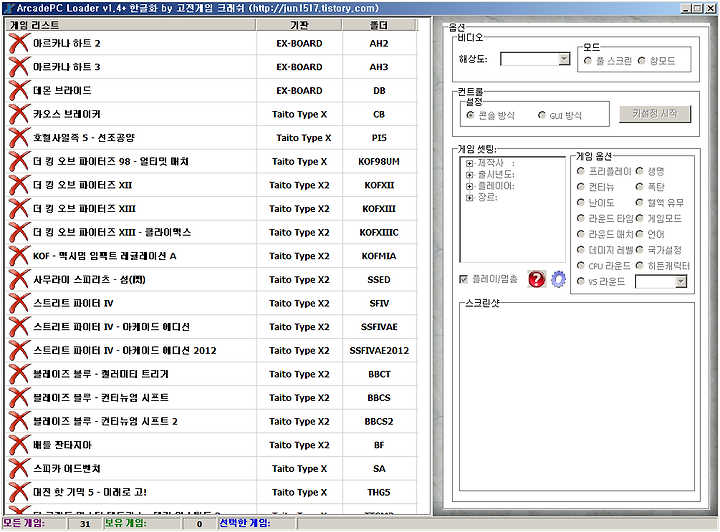Select the 블레이즈 블루 - 캘러미티 트리거 entry
The height and width of the screenshot is (532, 720).
pyautogui.click(x=101, y=374)
